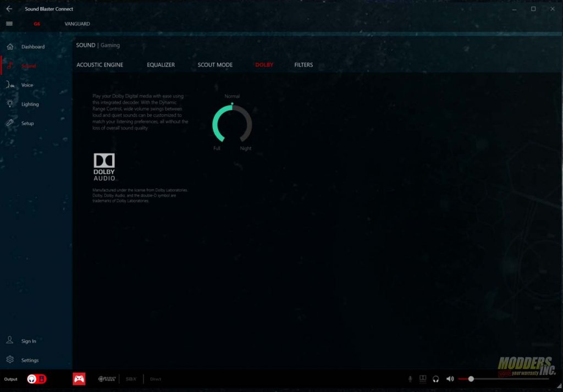
Task: Click the Dolby Audio logo
Action: pos(104,167)
